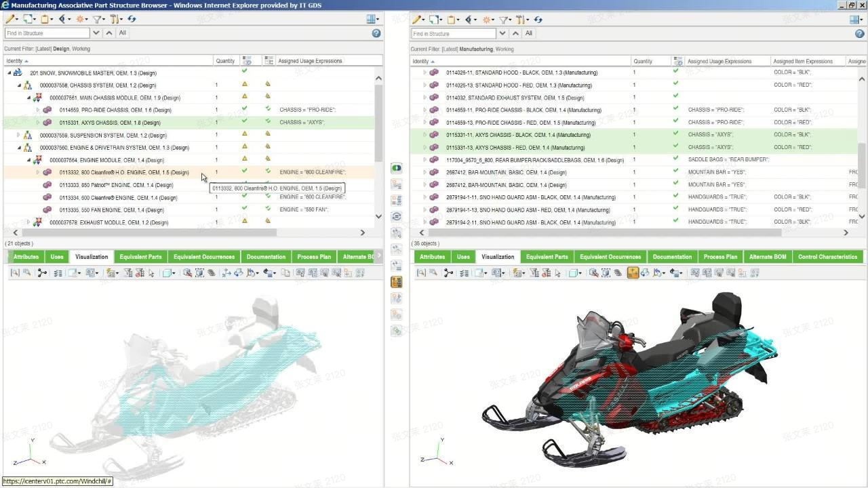The height and width of the screenshot is (488, 868).
Task: Open the Uses tab in left pane
Action: 57,257
